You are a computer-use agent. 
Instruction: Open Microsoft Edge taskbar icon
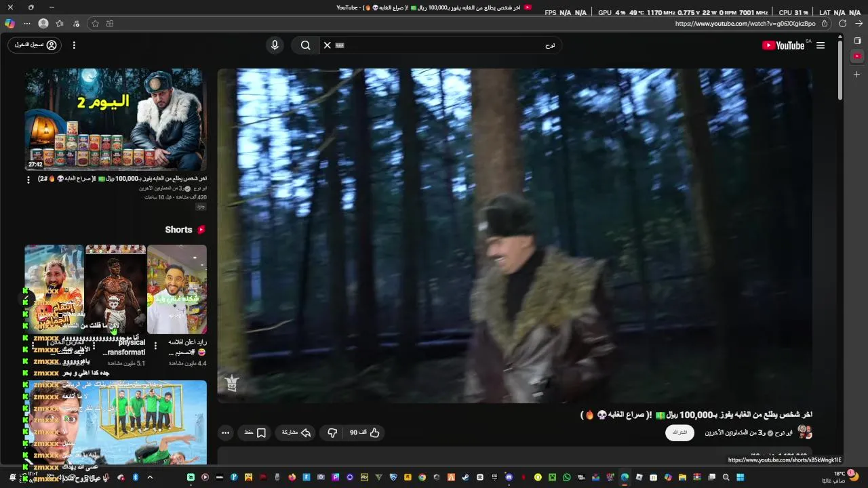625,477
